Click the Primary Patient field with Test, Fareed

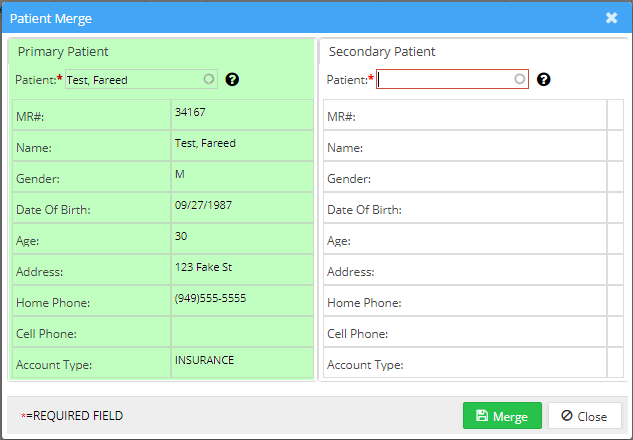132,80
